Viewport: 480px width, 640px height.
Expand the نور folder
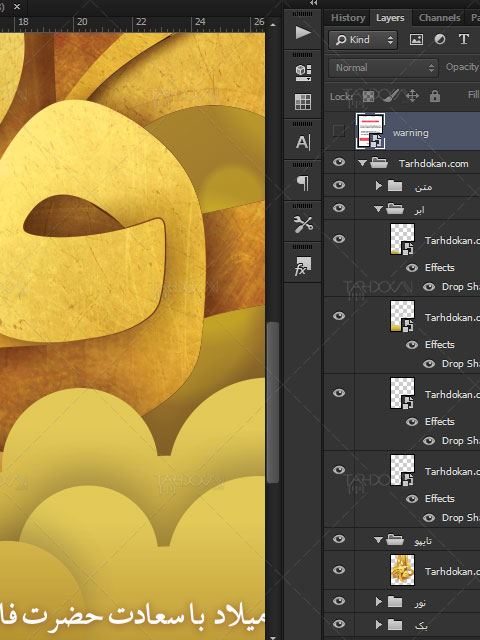point(378,601)
